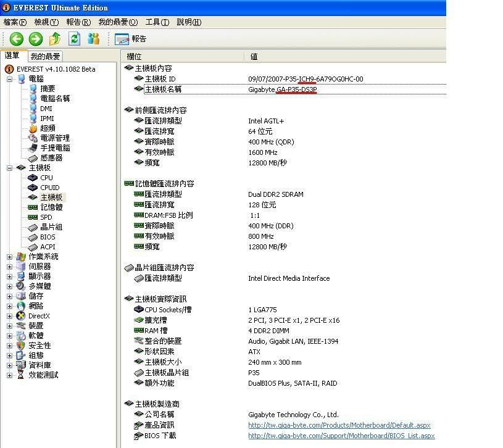Open the 說明(H) menu
This screenshot has width=503, height=448.
189,22
